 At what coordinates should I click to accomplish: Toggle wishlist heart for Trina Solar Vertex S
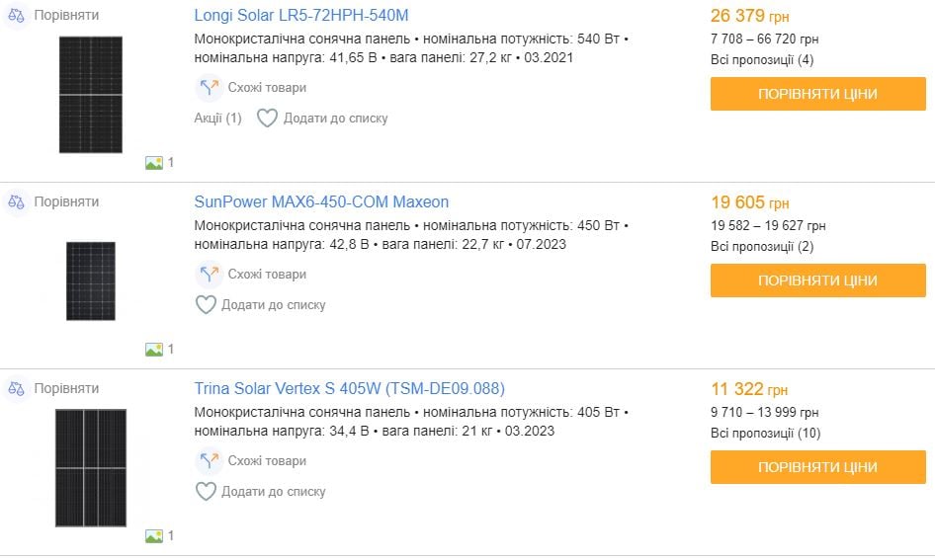pyautogui.click(x=206, y=492)
